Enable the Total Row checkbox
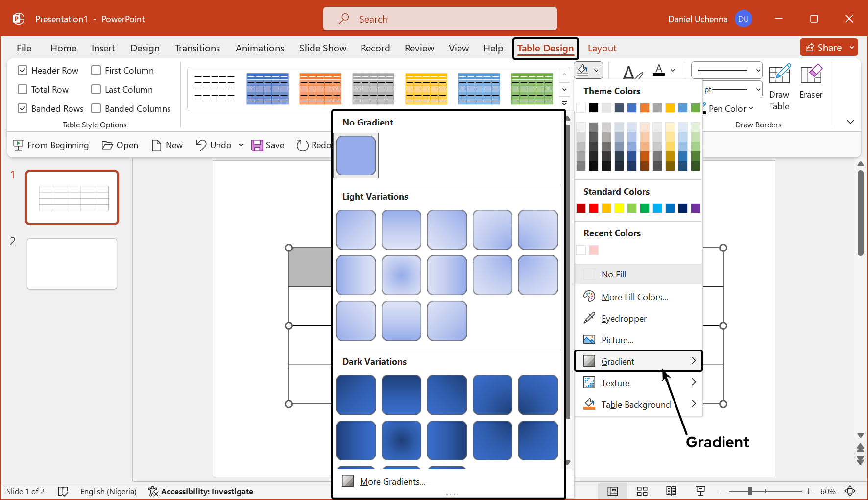The width and height of the screenshot is (868, 500). coord(23,90)
